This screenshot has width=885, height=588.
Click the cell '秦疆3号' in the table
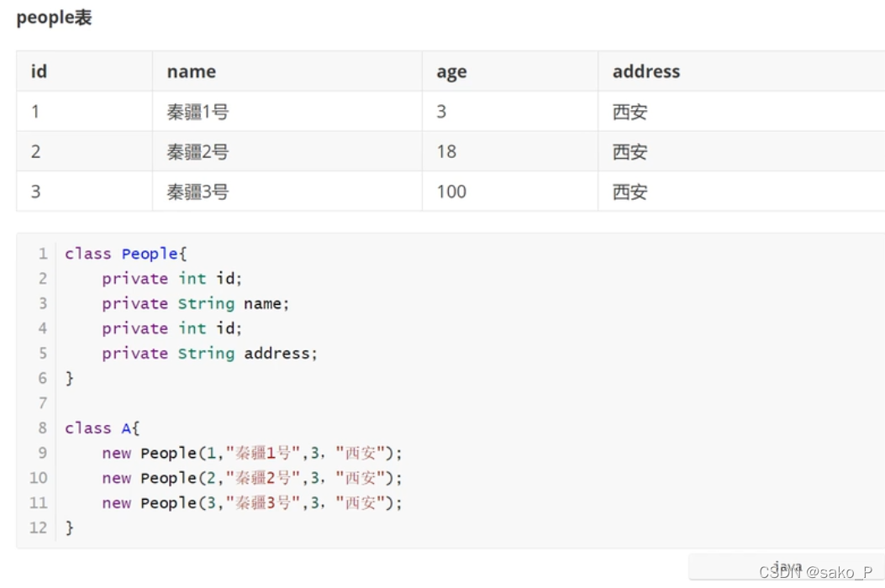tap(198, 192)
